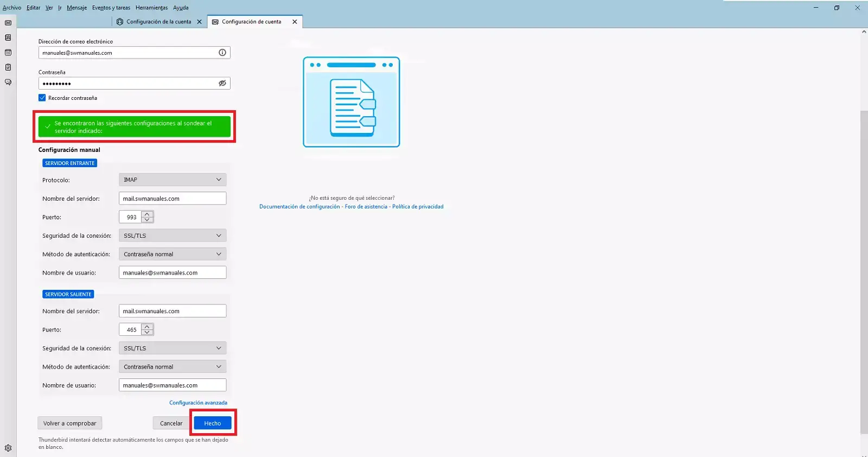
Task: Open incoming Protocolo IMAP dropdown
Action: point(173,180)
